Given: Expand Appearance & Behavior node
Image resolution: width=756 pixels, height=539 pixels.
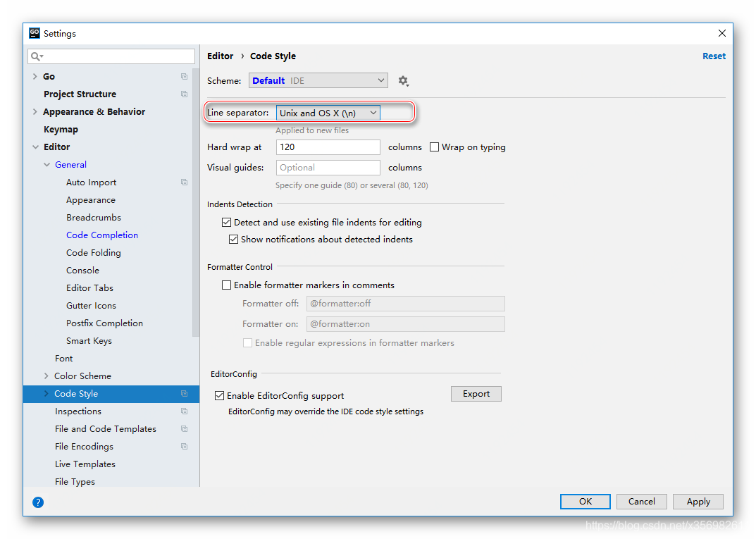Looking at the screenshot, I should (x=35, y=111).
